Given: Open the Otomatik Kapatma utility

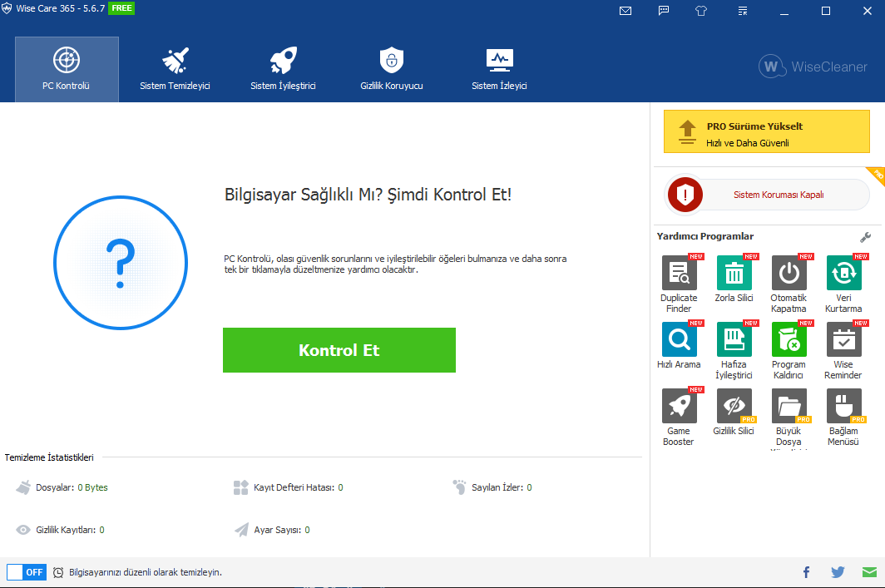Looking at the screenshot, I should click(x=789, y=284).
